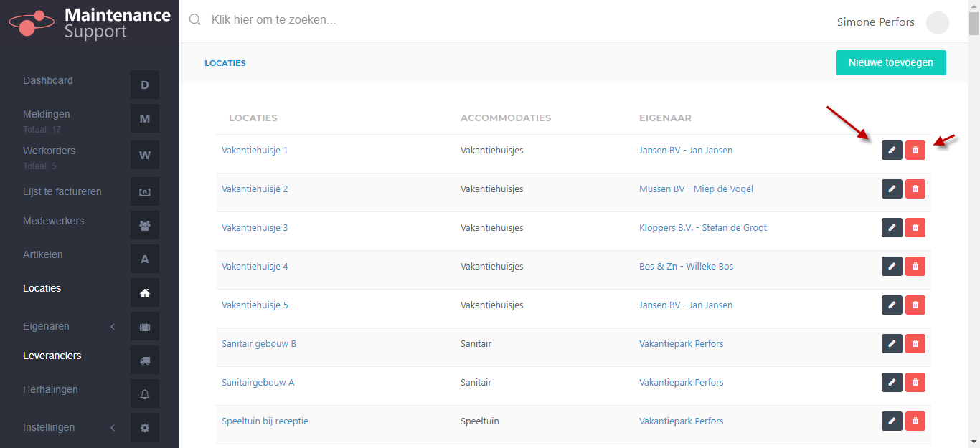This screenshot has width=980, height=448.
Task: Click the Instellingen gear icon
Action: click(145, 427)
